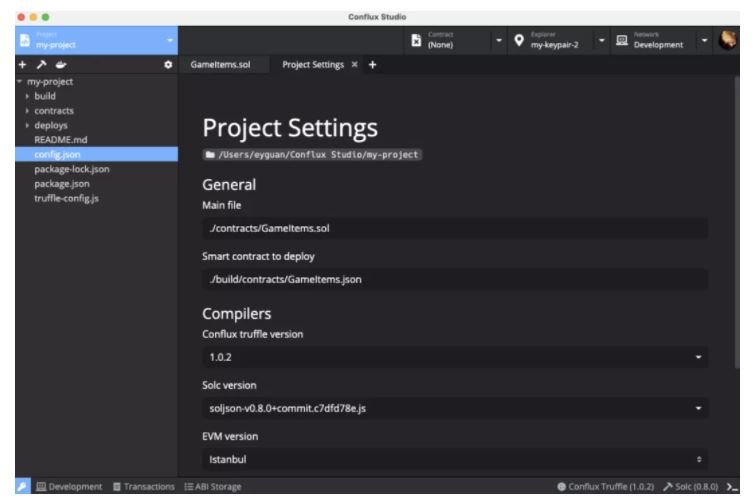Click the project path /Users/eyguan/Conflux Studio/my-project

click(x=318, y=155)
